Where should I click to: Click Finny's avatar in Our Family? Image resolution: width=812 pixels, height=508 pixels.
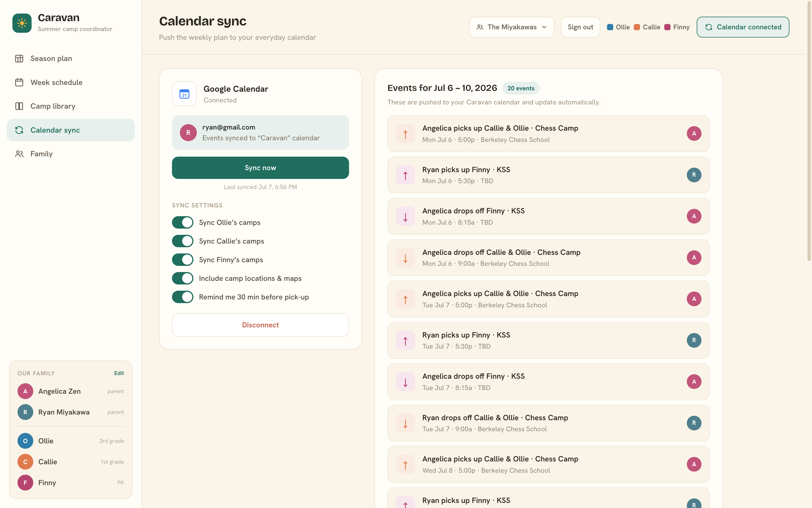(x=25, y=483)
